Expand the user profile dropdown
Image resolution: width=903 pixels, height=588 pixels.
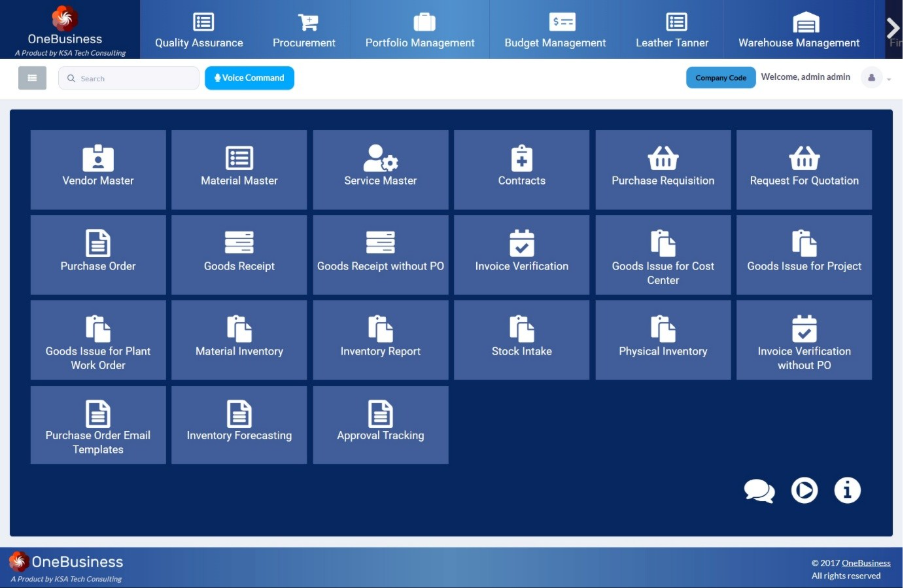tap(877, 78)
